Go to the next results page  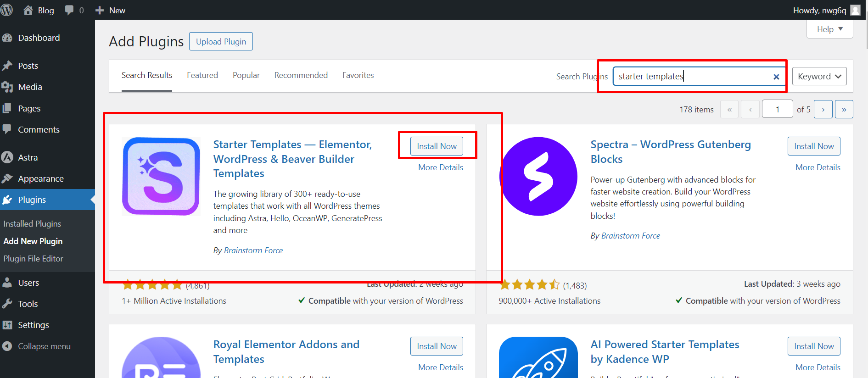[x=823, y=109]
